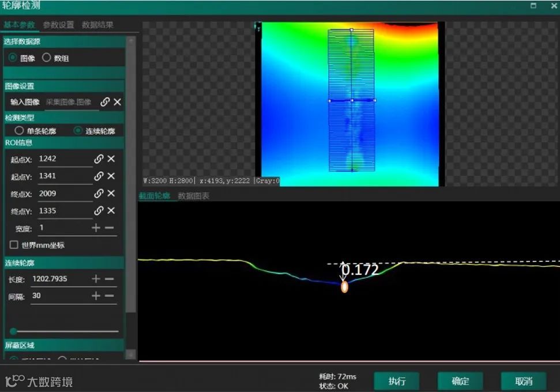This screenshot has width=560, height=392.
Task: Increase the 宽度 width value
Action: click(x=96, y=228)
